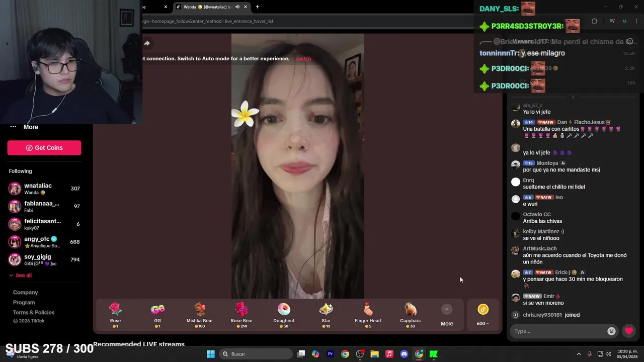
Task: Open Discord from the taskbar
Action: pyautogui.click(x=404, y=354)
